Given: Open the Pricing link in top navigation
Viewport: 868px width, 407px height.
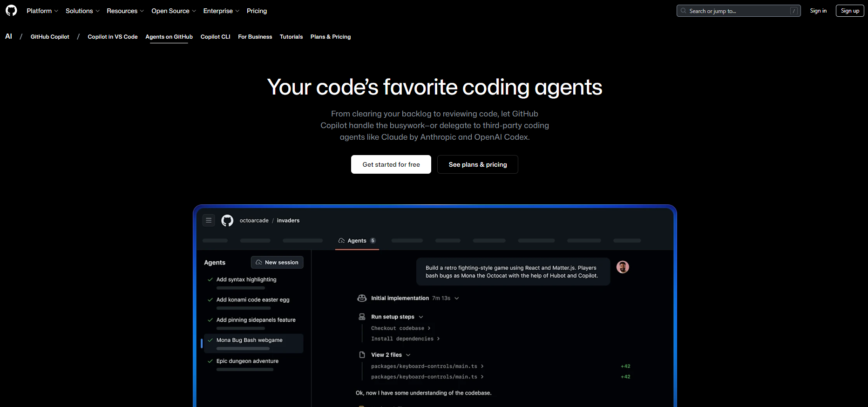Looking at the screenshot, I should click(x=257, y=11).
